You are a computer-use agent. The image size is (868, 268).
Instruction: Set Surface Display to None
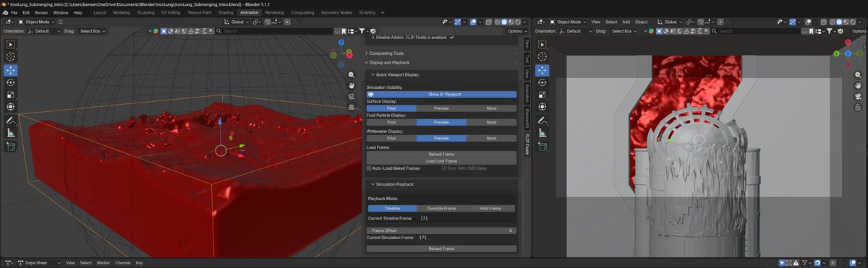point(491,108)
